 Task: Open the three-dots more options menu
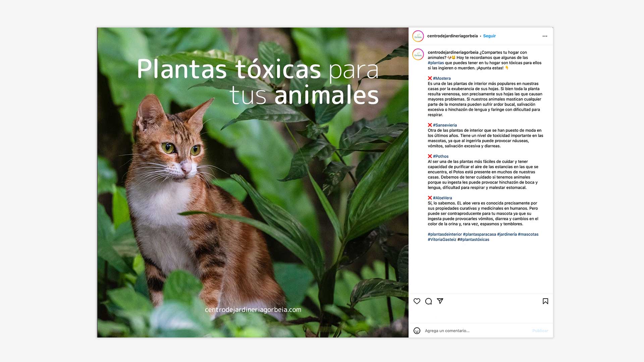coord(545,36)
